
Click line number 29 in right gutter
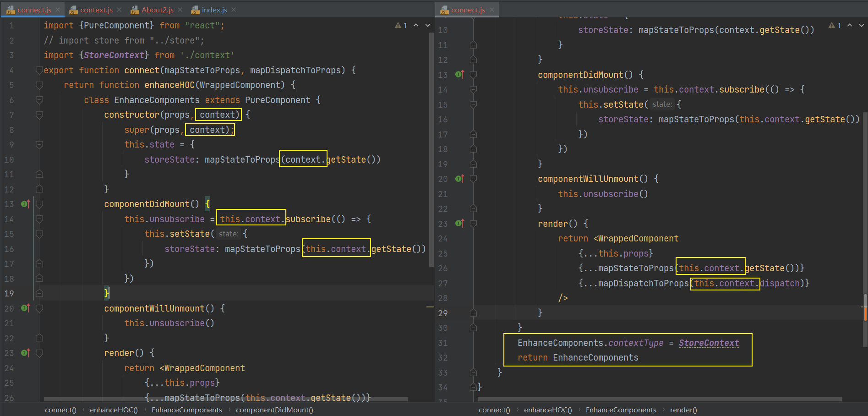[x=443, y=313]
